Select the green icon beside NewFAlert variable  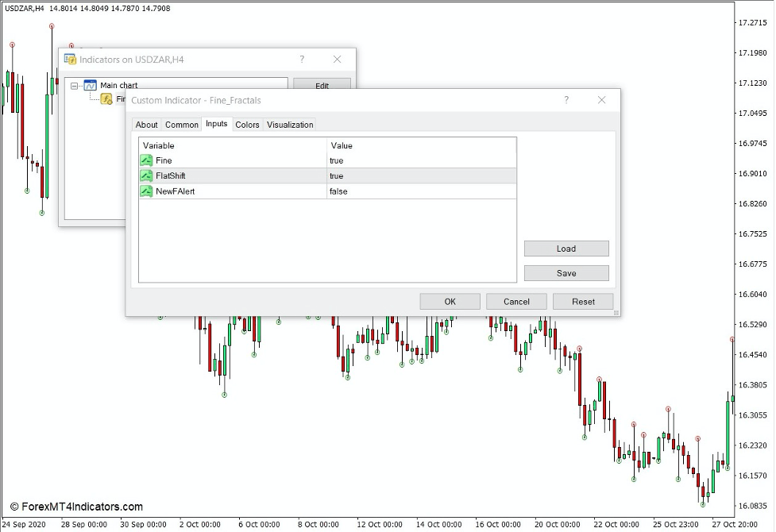point(146,191)
